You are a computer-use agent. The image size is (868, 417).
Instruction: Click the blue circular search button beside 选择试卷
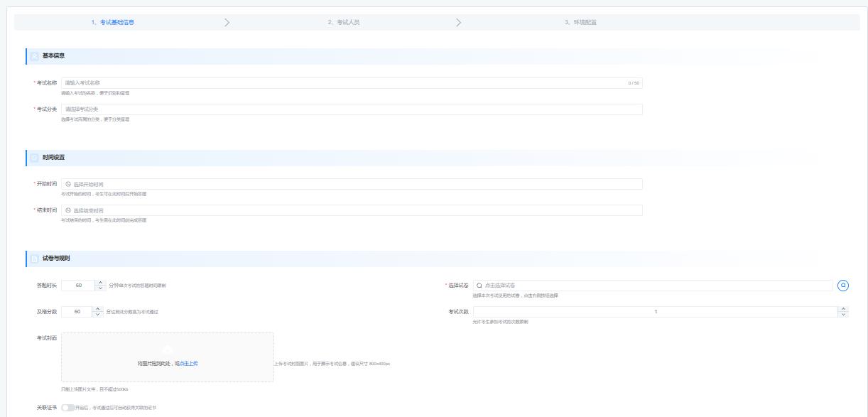click(x=843, y=285)
